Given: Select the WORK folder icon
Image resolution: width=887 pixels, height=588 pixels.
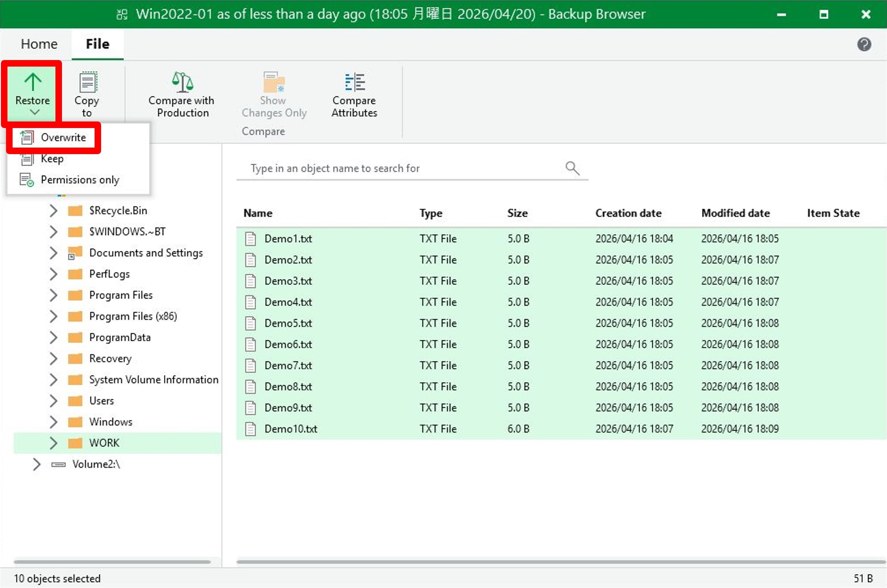Looking at the screenshot, I should point(75,443).
